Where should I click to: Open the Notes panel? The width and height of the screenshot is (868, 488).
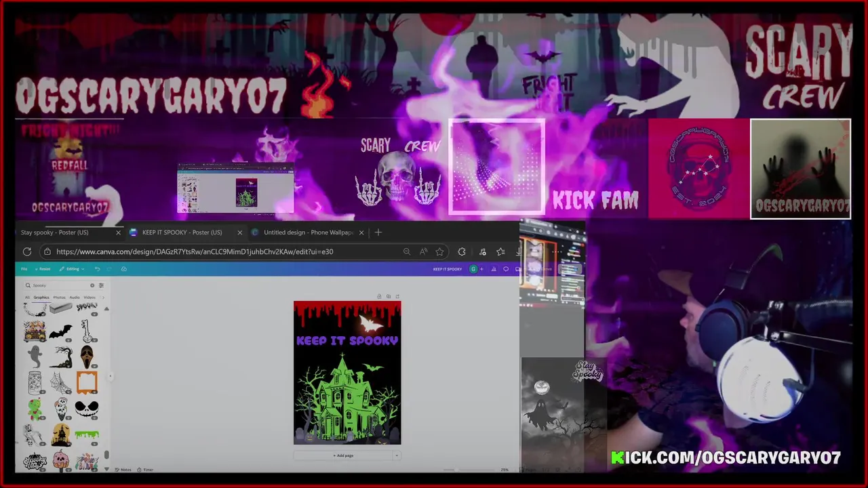[x=123, y=470]
